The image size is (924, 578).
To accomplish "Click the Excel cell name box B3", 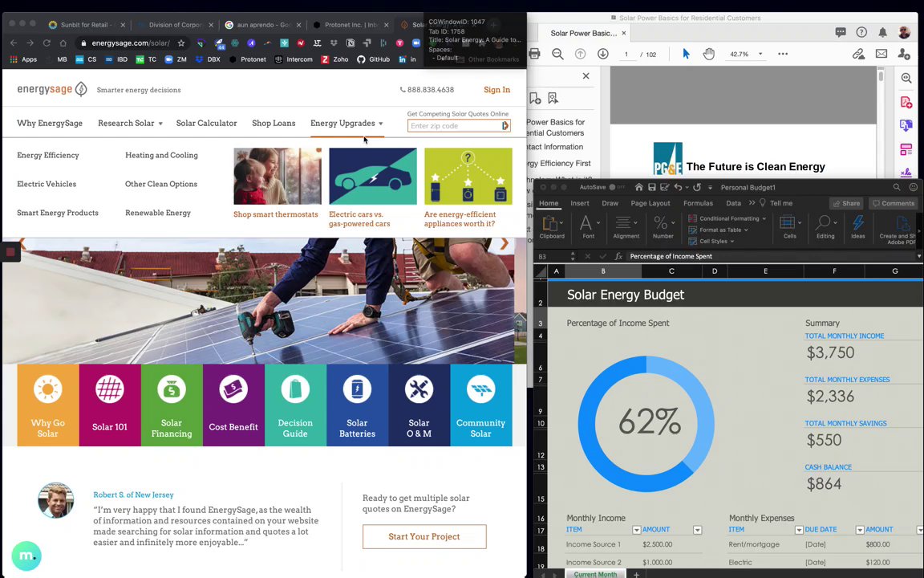I will pos(552,256).
